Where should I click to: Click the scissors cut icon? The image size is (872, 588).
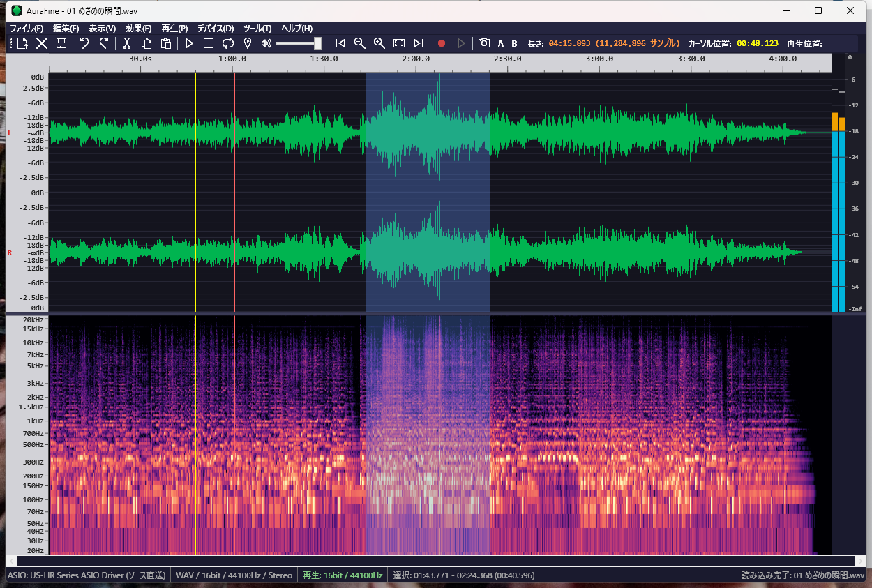point(127,43)
